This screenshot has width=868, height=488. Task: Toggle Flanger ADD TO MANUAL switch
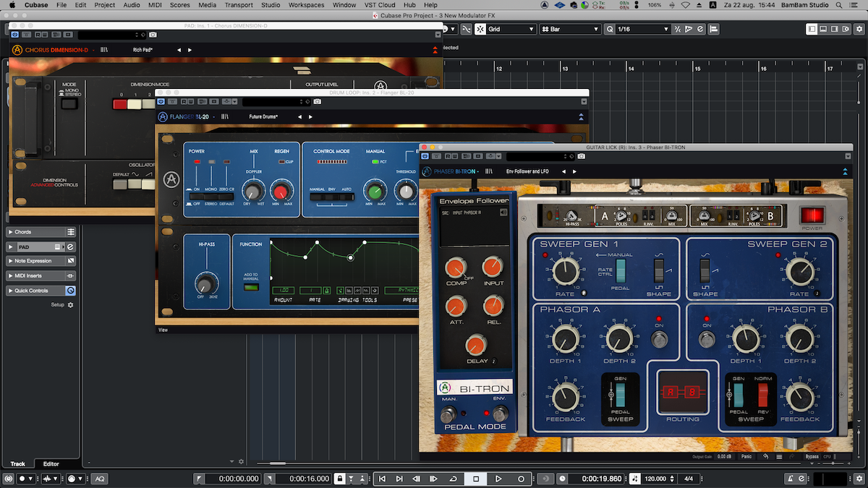coord(251,287)
